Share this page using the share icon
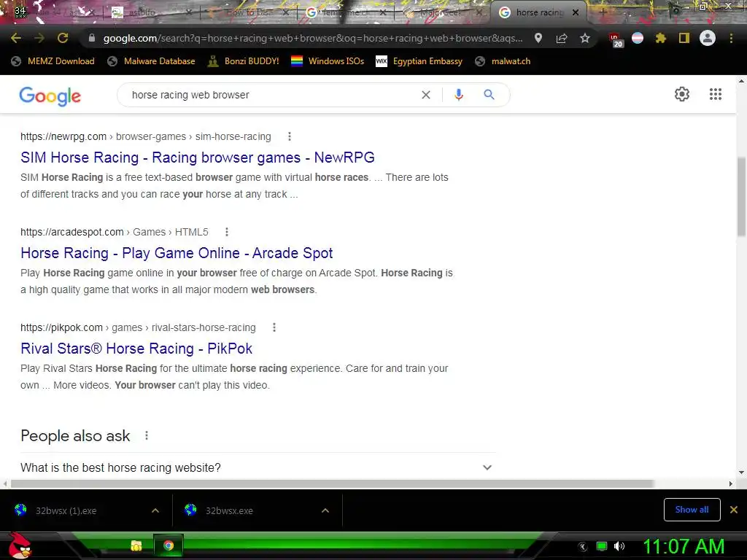 click(562, 38)
